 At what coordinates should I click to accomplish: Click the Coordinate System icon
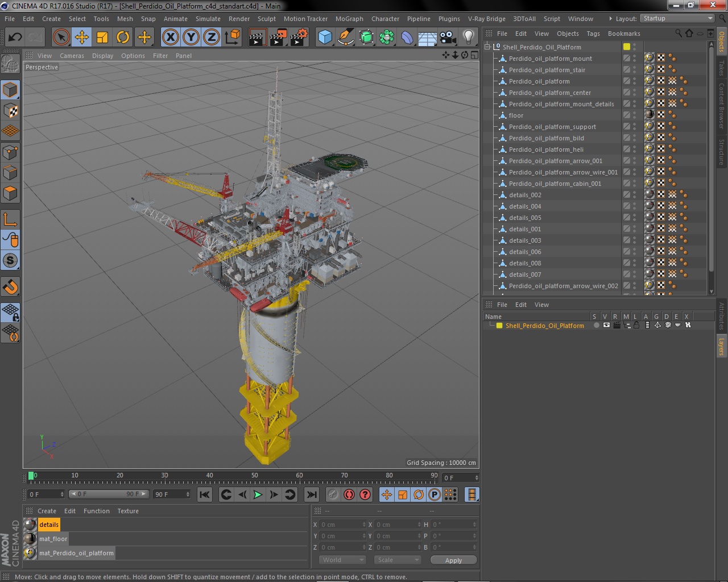[x=232, y=38]
